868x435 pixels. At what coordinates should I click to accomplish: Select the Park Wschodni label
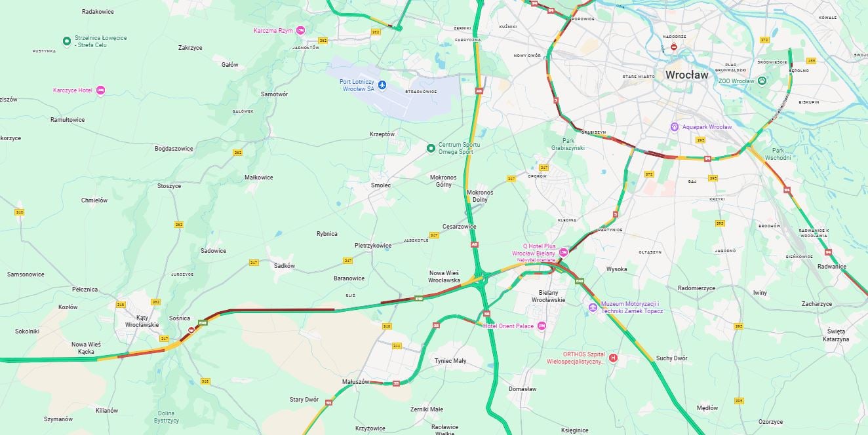(x=778, y=154)
